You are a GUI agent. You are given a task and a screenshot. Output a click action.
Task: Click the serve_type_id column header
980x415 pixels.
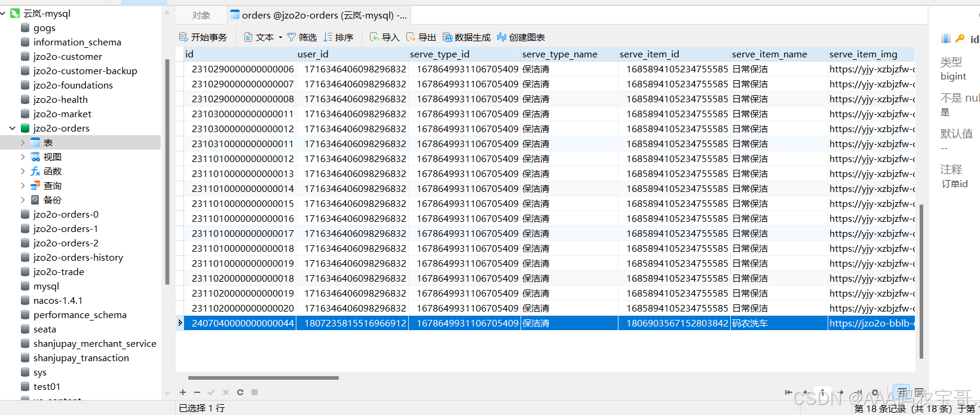pos(464,54)
